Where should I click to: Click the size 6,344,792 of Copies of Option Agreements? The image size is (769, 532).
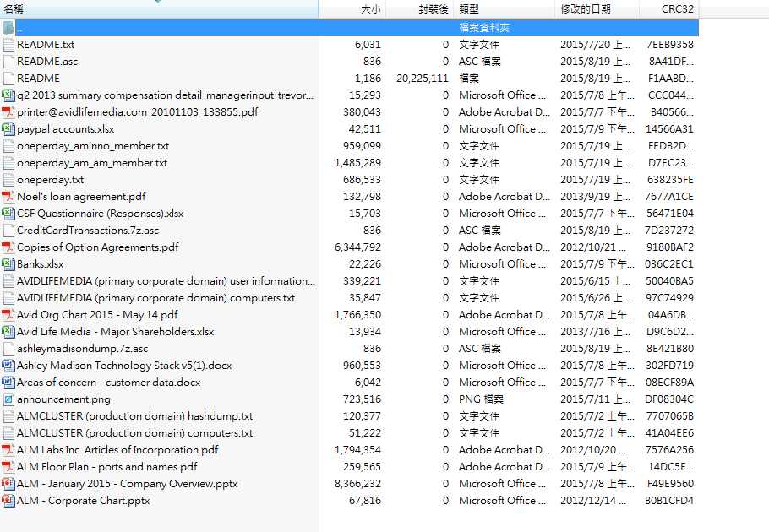358,247
